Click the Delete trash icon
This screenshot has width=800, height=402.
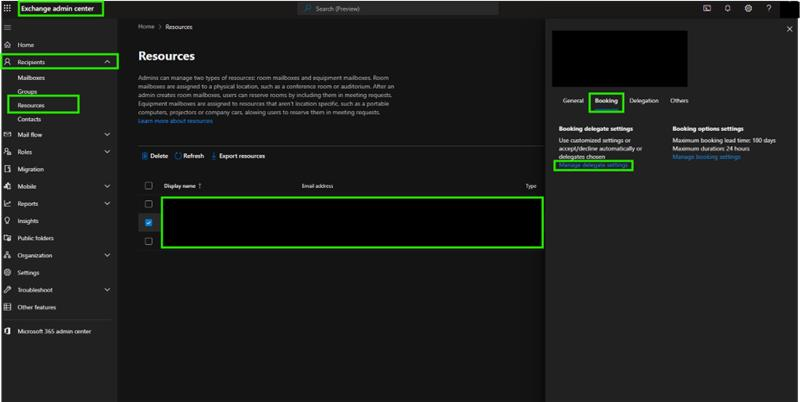(x=145, y=156)
